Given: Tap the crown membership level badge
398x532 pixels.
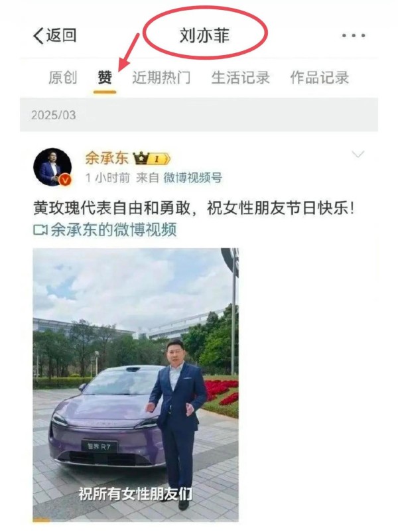Looking at the screenshot, I should tap(151, 159).
